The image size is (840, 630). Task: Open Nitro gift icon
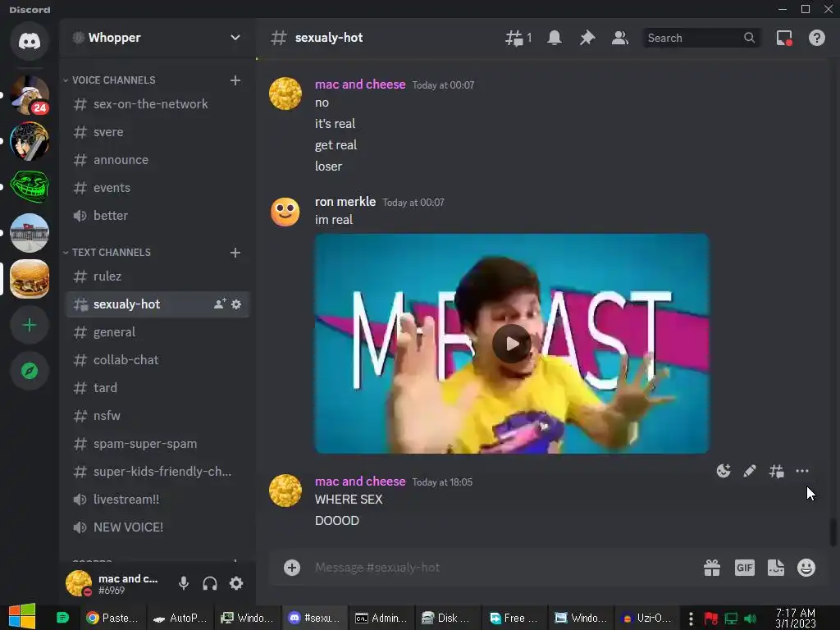[712, 568]
